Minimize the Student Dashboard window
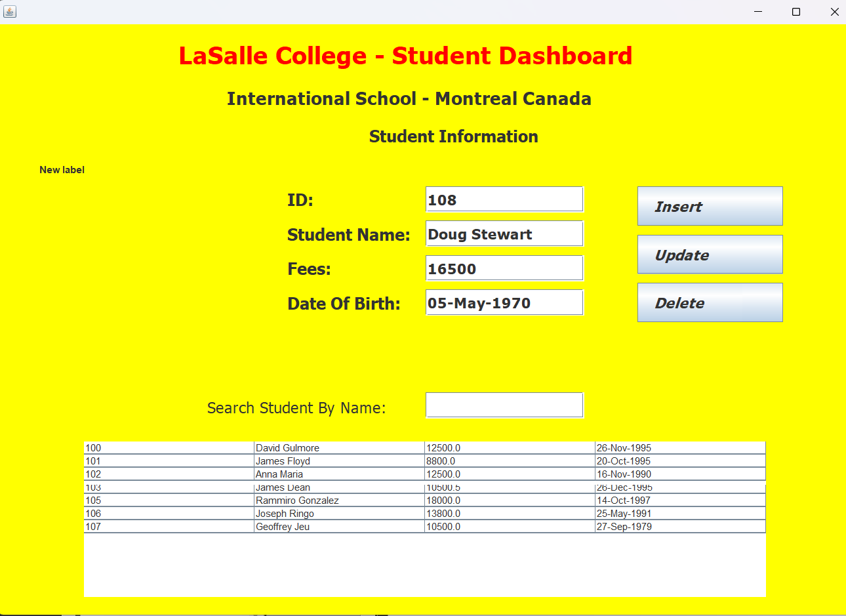This screenshot has height=616, width=846. [758, 12]
